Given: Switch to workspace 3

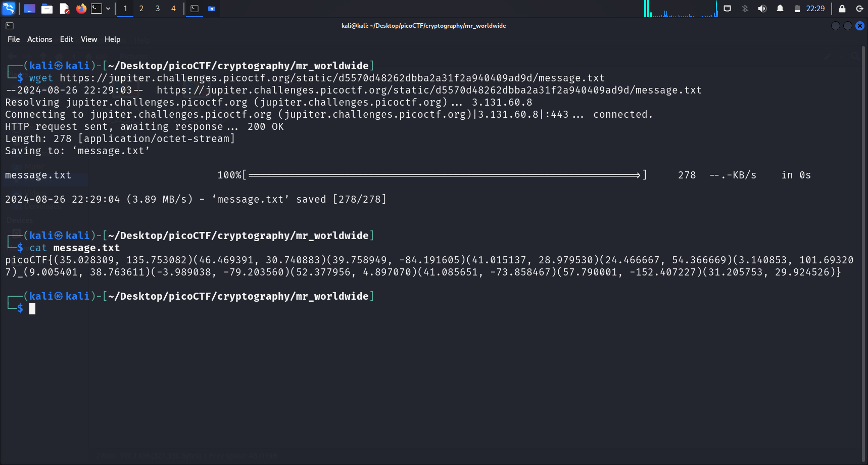Looking at the screenshot, I should point(158,9).
